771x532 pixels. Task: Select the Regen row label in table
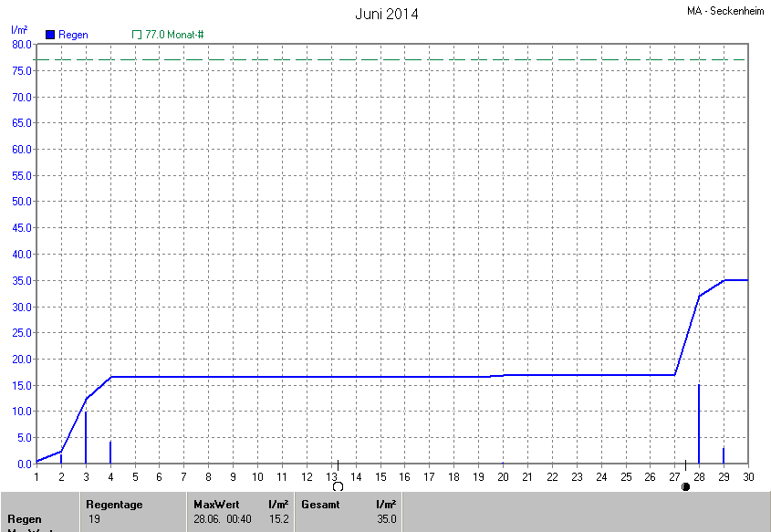(25, 519)
